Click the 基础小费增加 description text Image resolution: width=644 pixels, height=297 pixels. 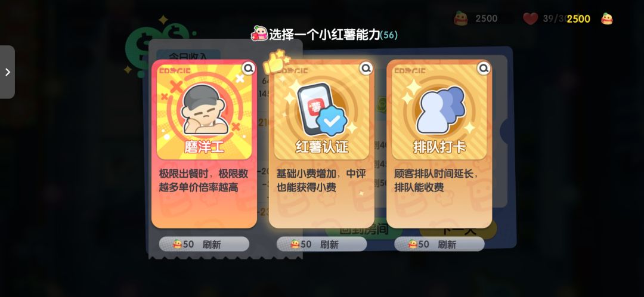[x=321, y=180]
